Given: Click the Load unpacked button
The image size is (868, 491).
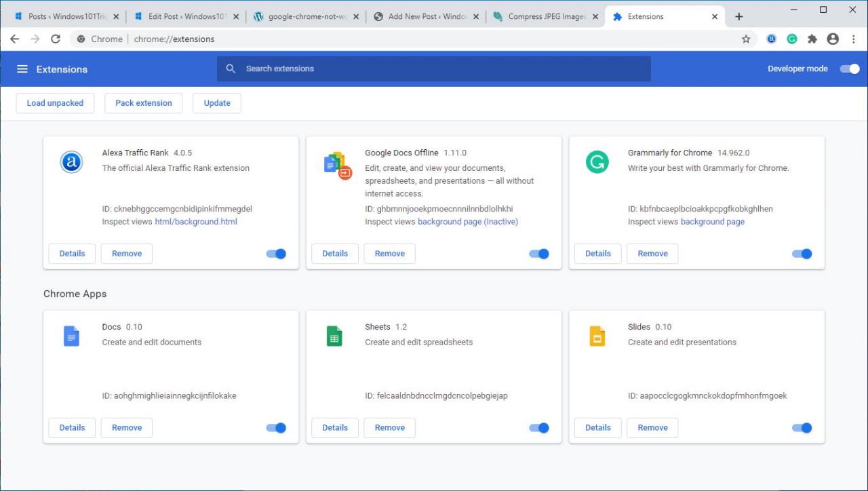Looking at the screenshot, I should click(x=55, y=103).
